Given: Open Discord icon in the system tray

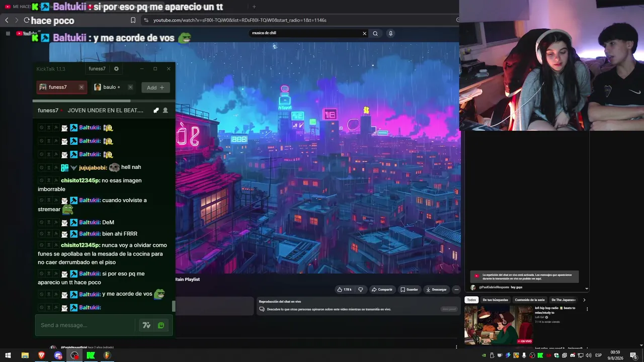Looking at the screenshot, I should click(573, 355).
